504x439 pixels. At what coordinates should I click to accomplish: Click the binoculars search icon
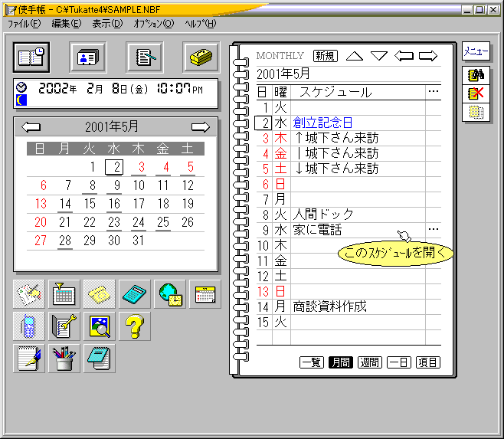[x=476, y=75]
